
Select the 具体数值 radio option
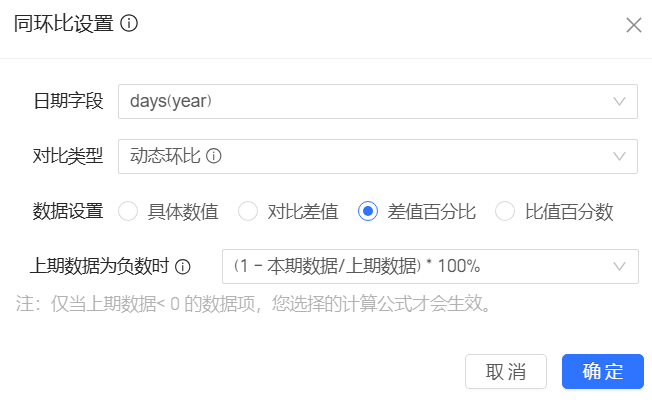click(x=128, y=211)
